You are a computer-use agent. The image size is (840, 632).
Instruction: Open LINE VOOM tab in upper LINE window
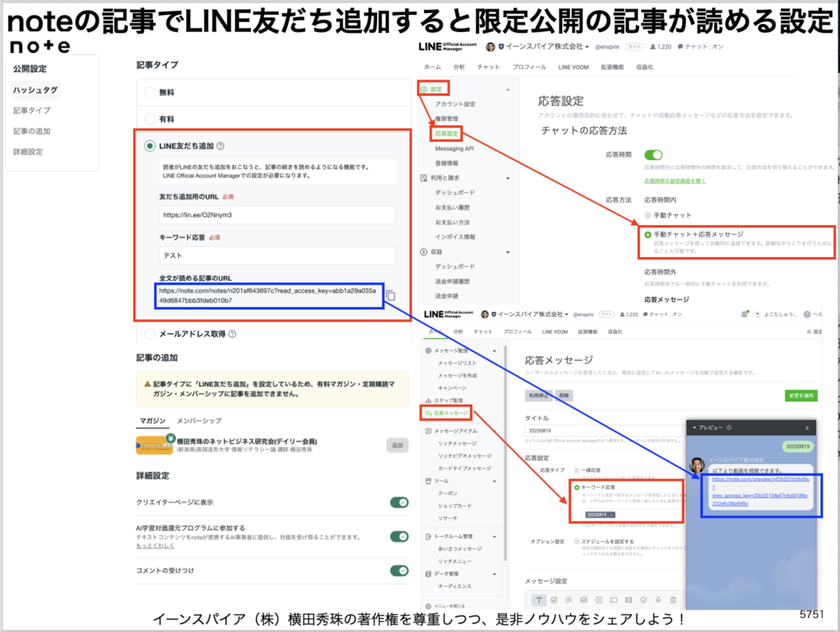pos(573,67)
